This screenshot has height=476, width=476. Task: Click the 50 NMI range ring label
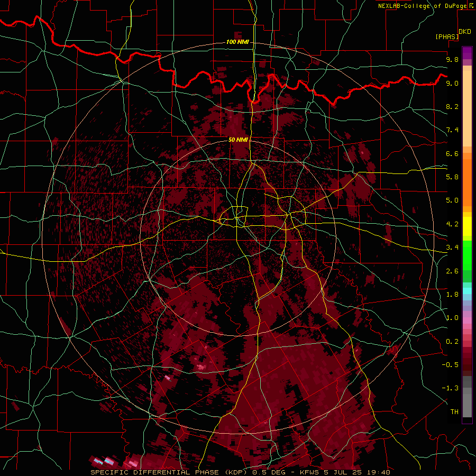238,140
